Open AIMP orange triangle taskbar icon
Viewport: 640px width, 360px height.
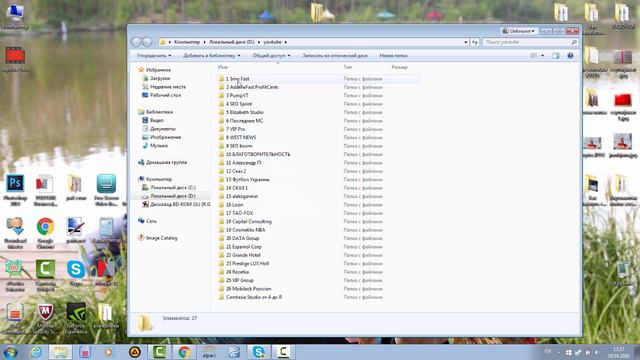[135, 352]
